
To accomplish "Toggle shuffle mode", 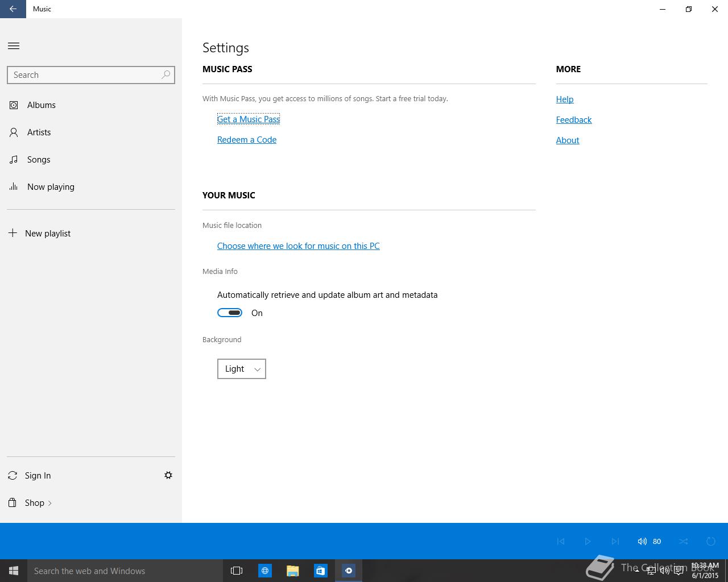I will [683, 542].
